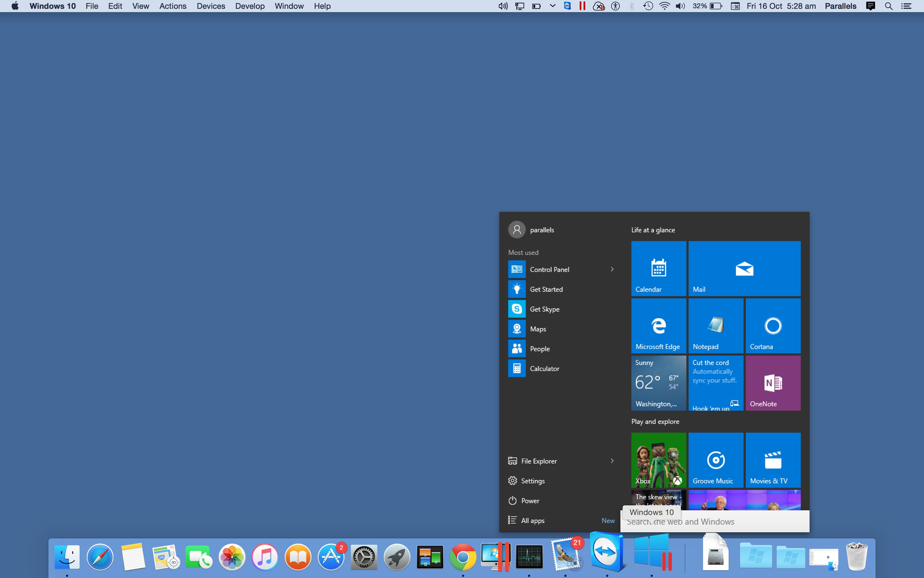Click the Windows 10 VM Dock icon
The image size is (924, 578).
point(652,552)
